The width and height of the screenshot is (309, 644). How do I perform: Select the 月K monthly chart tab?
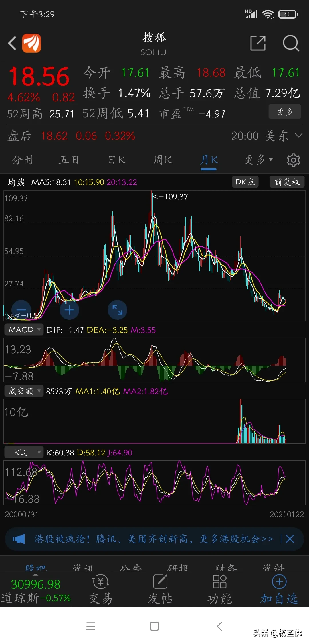coord(209,160)
